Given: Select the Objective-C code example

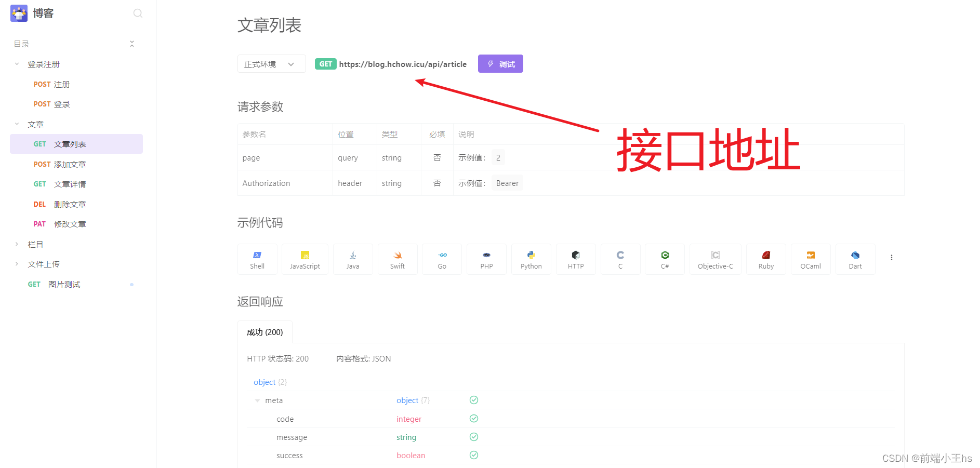Looking at the screenshot, I should pos(716,259).
